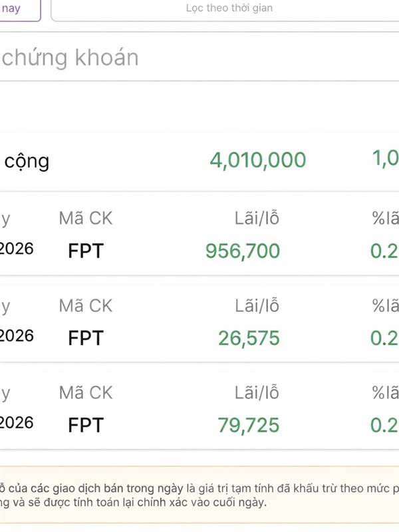
Task: Click the percent value beside 956,700
Action: tap(384, 251)
